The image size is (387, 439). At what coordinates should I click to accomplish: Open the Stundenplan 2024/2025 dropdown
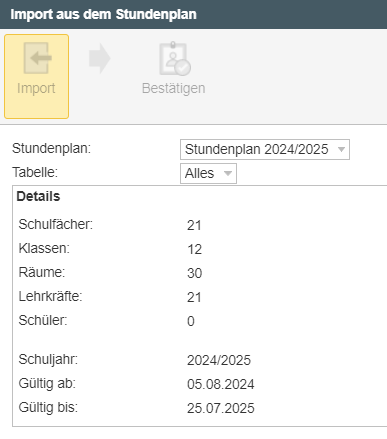click(265, 149)
